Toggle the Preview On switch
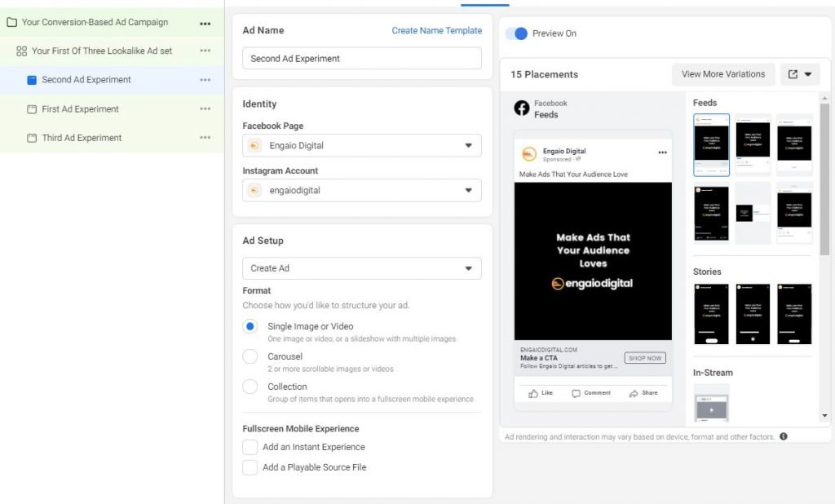Viewport: 835px width, 504px height. coord(516,33)
